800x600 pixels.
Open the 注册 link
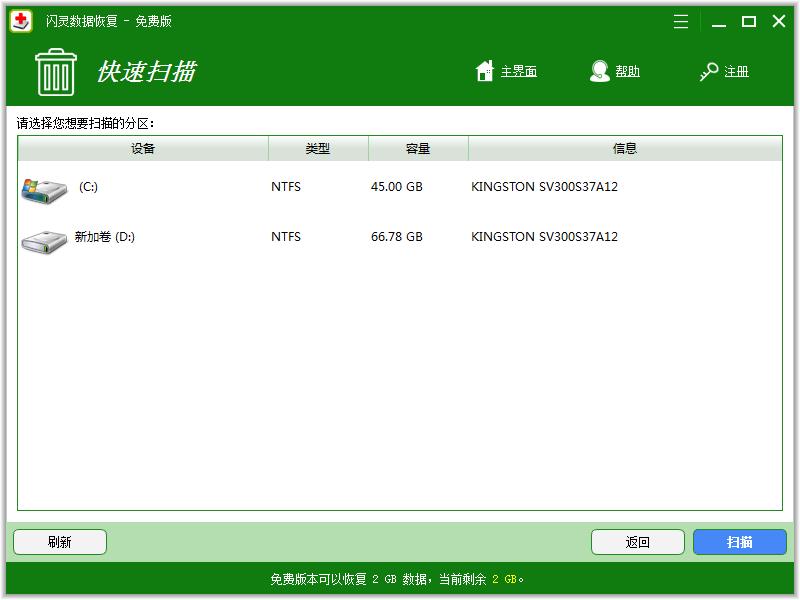tap(737, 72)
